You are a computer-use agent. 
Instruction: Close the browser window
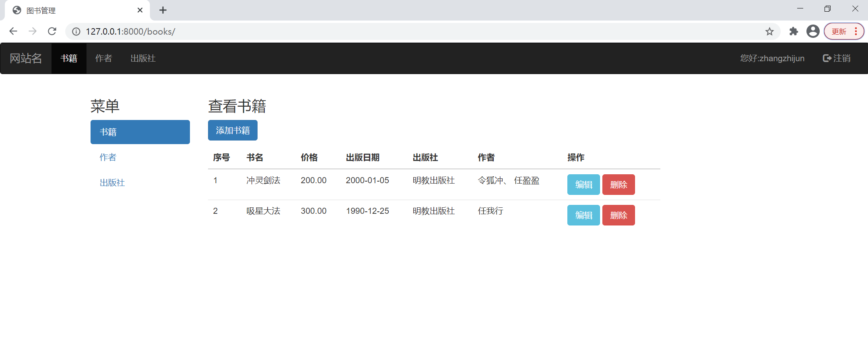(x=855, y=8)
